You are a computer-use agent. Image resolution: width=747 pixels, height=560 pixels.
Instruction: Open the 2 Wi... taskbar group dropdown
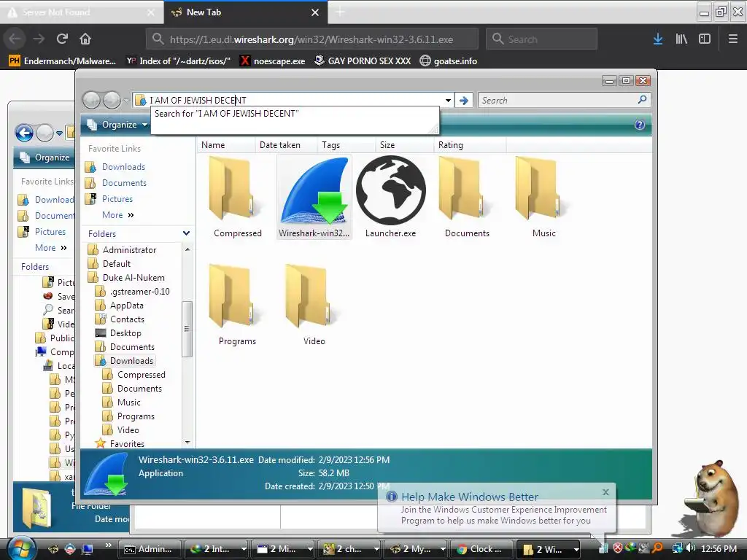[576, 549]
